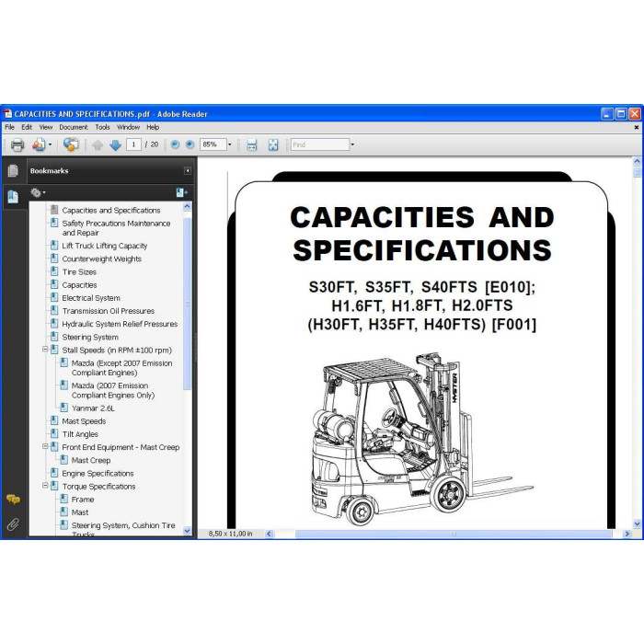Click bookmarks panel scroll down arrow
Screen dimensions: 644x644
coord(187,531)
